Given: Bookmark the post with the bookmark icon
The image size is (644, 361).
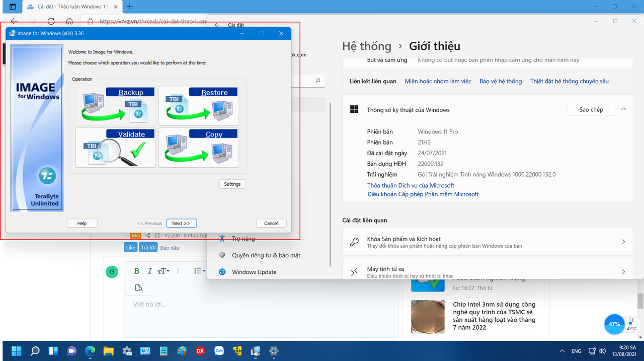Looking at the screenshot, I should coord(157,236).
